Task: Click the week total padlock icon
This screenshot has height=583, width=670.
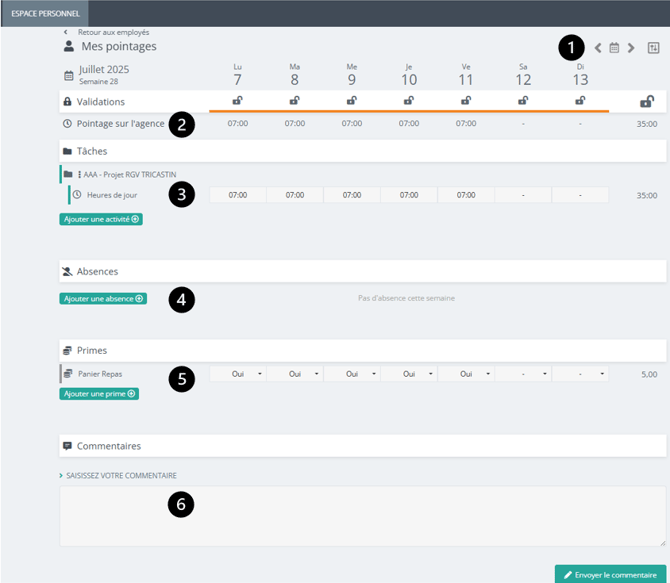Action: [647, 101]
